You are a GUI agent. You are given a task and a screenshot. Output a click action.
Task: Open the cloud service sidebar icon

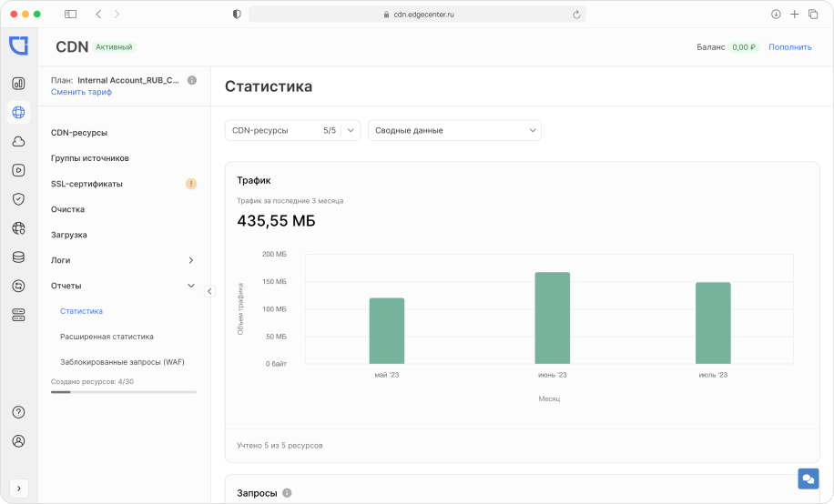(18, 141)
